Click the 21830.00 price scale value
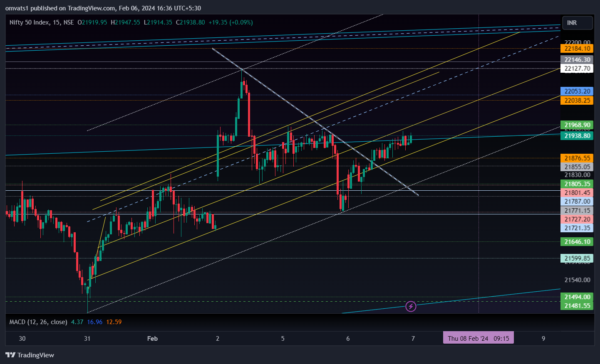Screen dimensions: 600x364 577,175
